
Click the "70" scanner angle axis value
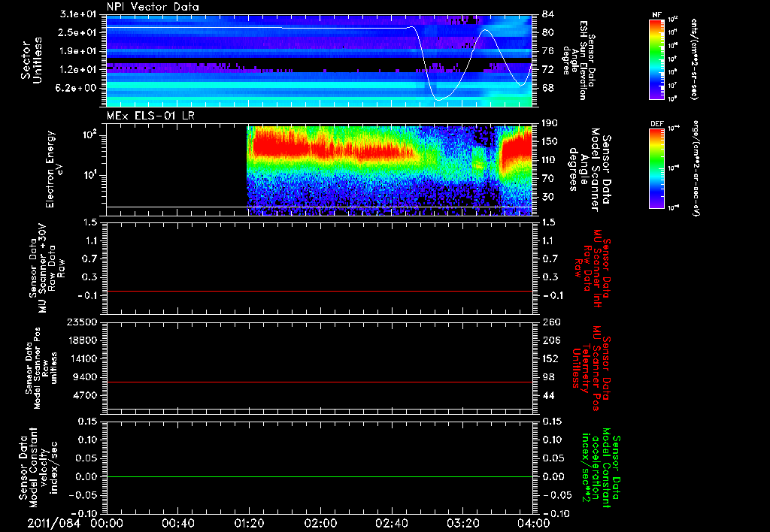[548, 178]
